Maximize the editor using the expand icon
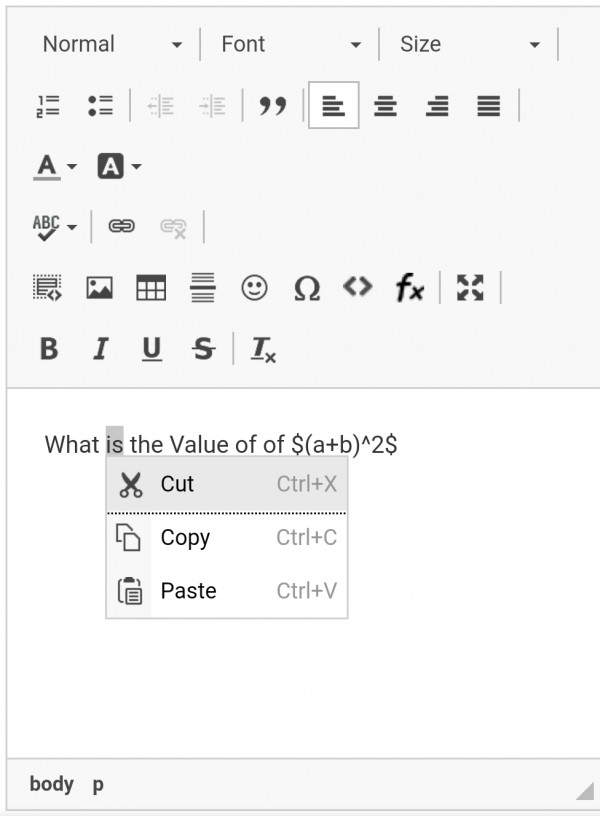 tap(470, 288)
